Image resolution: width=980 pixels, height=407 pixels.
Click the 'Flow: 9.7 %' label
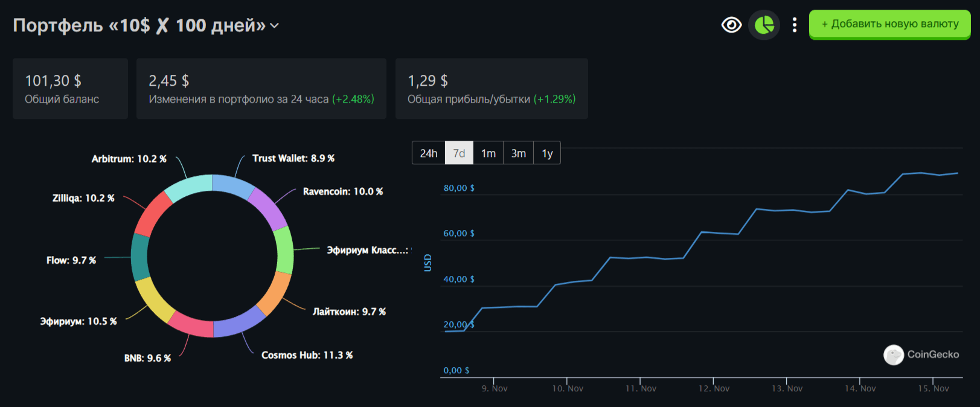[71, 260]
